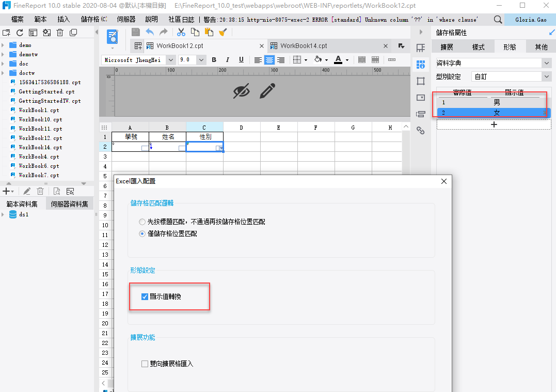The width and height of the screenshot is (556, 392).
Task: Select the Format Painter brush icon
Action: click(223, 32)
